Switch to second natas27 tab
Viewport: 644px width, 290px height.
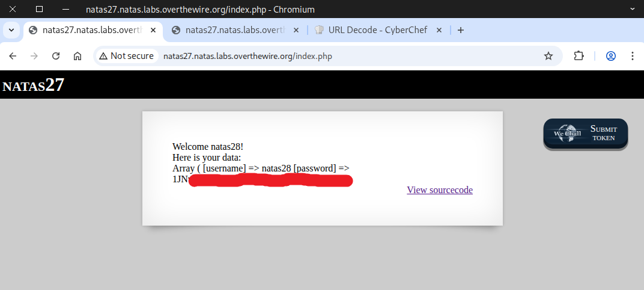[x=234, y=30]
